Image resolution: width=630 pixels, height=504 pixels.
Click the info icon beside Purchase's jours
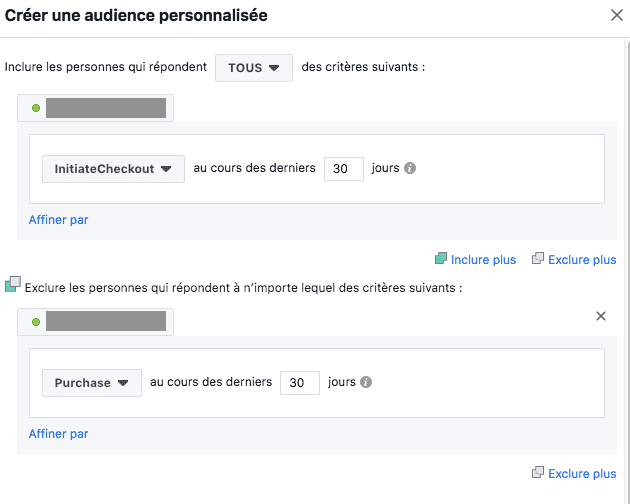point(366,383)
